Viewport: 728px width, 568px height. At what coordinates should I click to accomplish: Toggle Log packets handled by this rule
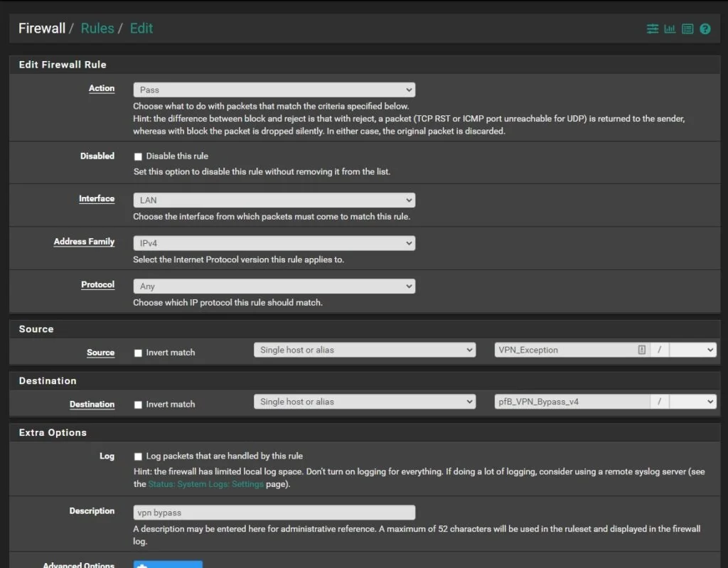pos(138,456)
